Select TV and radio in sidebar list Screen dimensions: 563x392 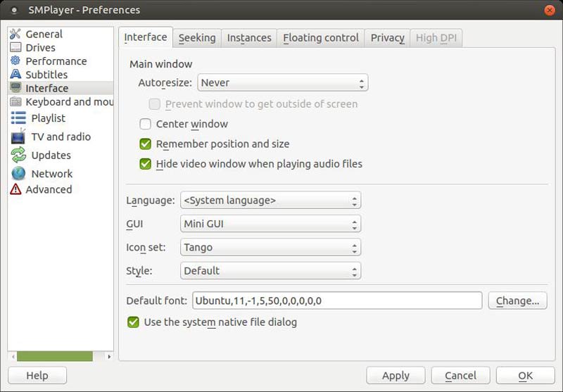[61, 137]
